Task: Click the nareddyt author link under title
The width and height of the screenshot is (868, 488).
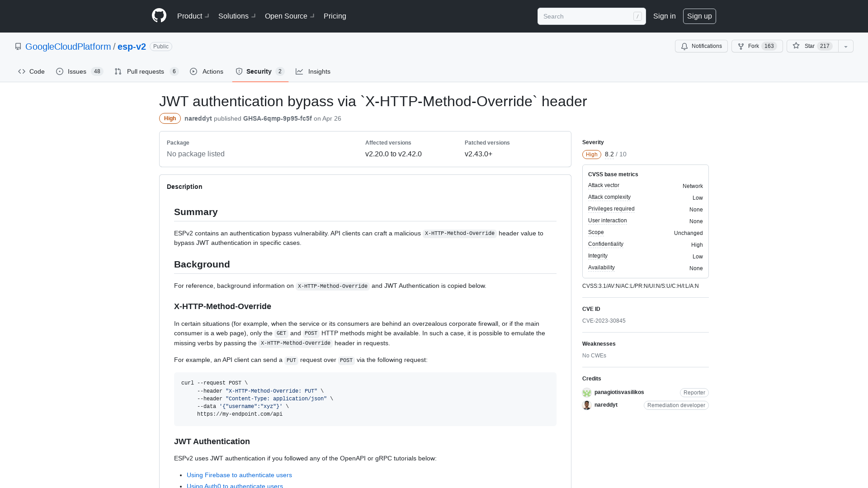Action: (198, 118)
